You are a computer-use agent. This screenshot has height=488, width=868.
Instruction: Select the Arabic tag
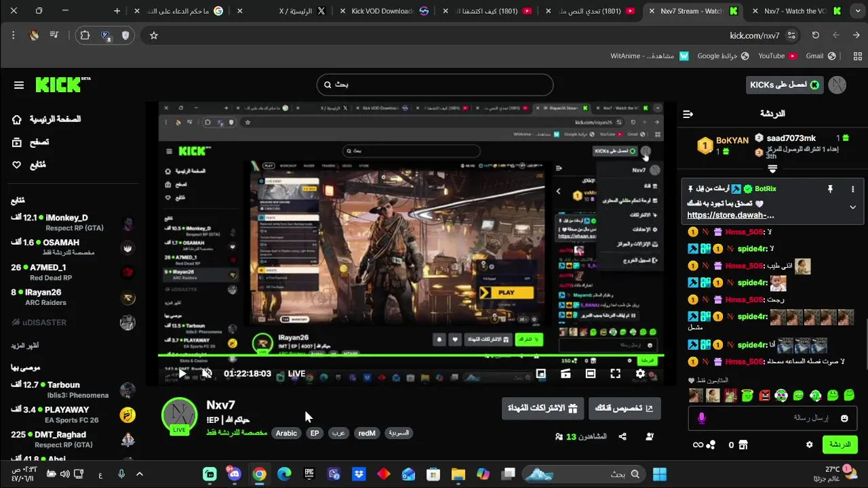pyautogui.click(x=286, y=433)
